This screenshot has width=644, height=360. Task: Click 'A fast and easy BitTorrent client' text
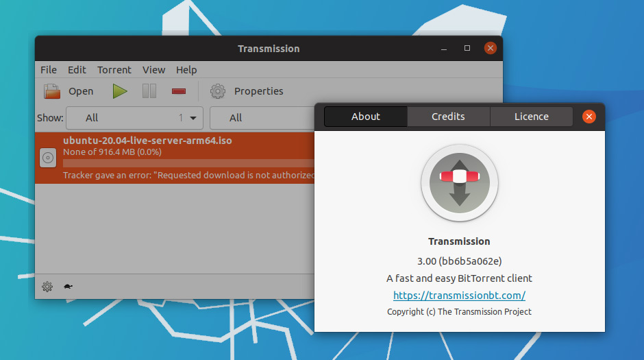coord(459,278)
